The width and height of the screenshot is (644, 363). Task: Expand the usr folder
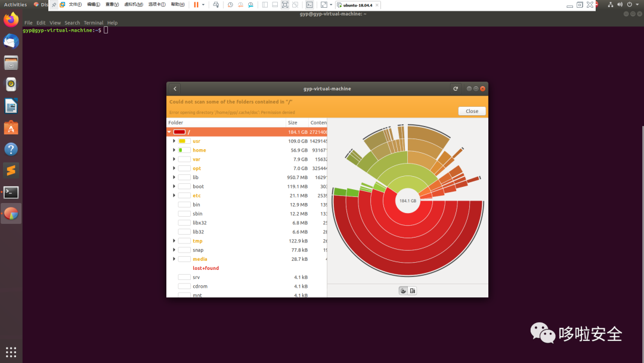(x=174, y=141)
